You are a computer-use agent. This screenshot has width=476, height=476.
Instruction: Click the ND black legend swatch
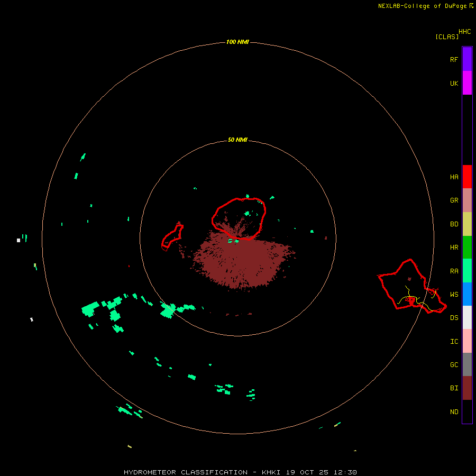[467, 411]
